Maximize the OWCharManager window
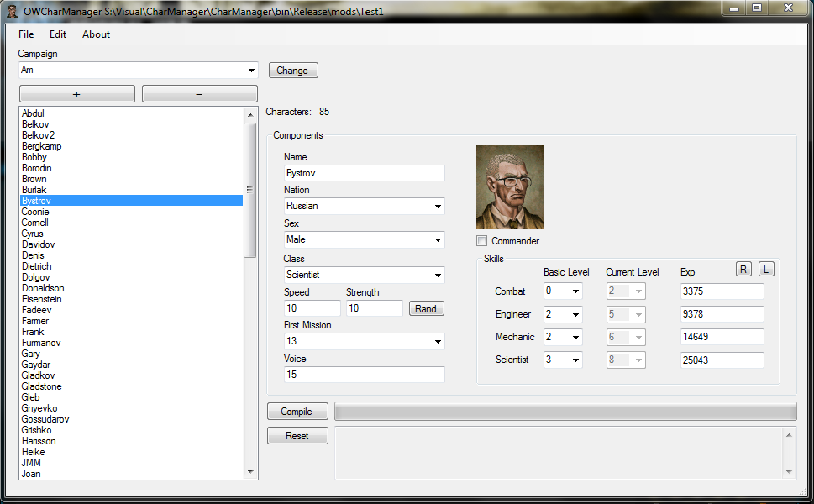The height and width of the screenshot is (504, 814). (757, 8)
